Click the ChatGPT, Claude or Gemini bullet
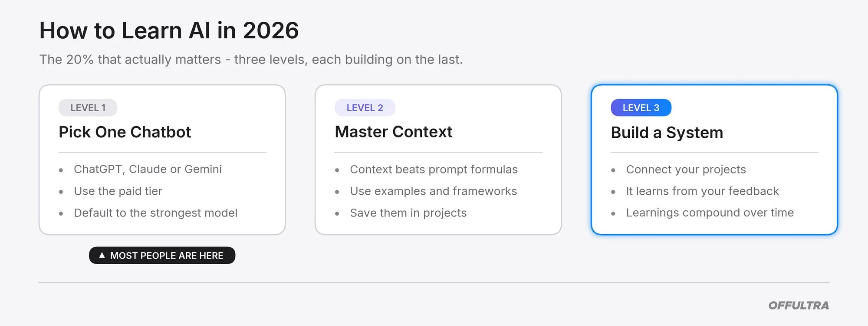Screen dimensions: 868x326 [x=148, y=169]
